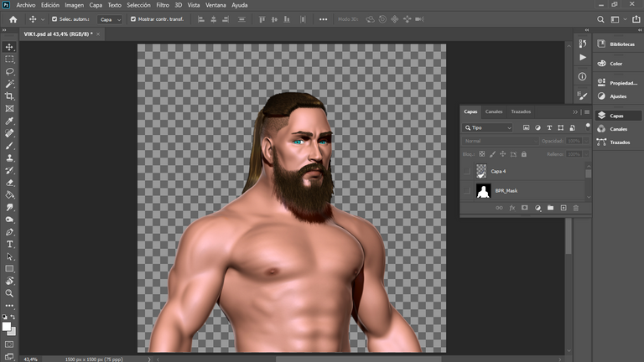
Task: Open the Color panel button
Action: (x=617, y=64)
